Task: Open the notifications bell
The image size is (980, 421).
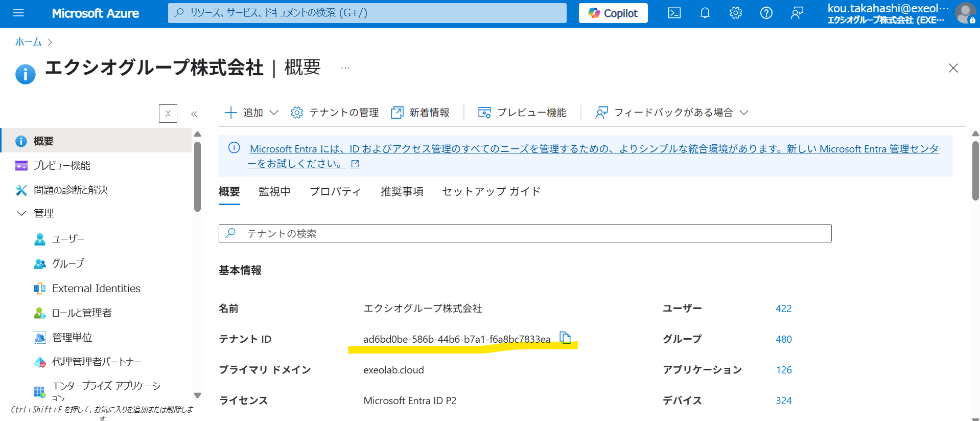Action: tap(705, 13)
